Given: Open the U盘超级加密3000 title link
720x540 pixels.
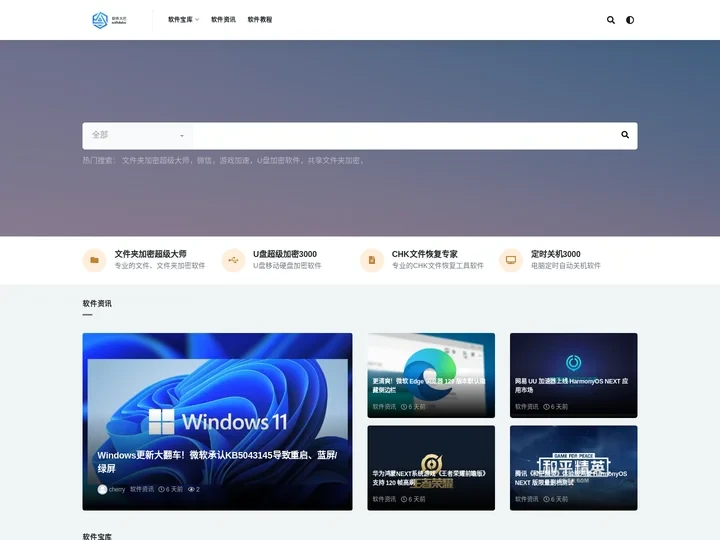Looking at the screenshot, I should point(285,254).
